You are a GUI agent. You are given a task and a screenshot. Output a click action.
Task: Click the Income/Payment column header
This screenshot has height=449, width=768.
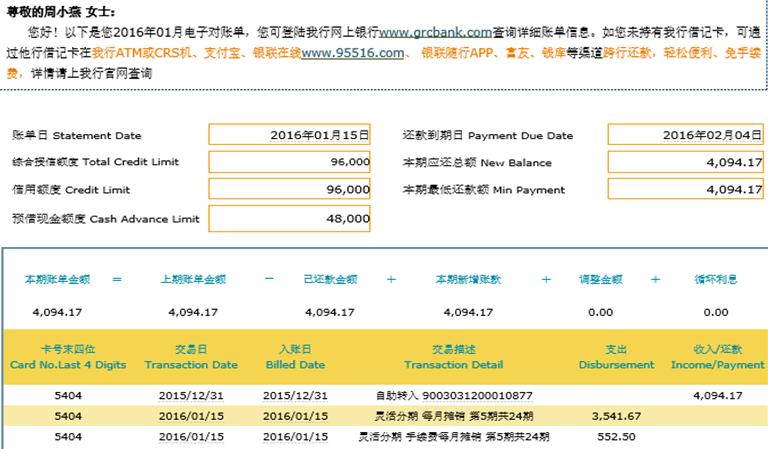pyautogui.click(x=717, y=358)
